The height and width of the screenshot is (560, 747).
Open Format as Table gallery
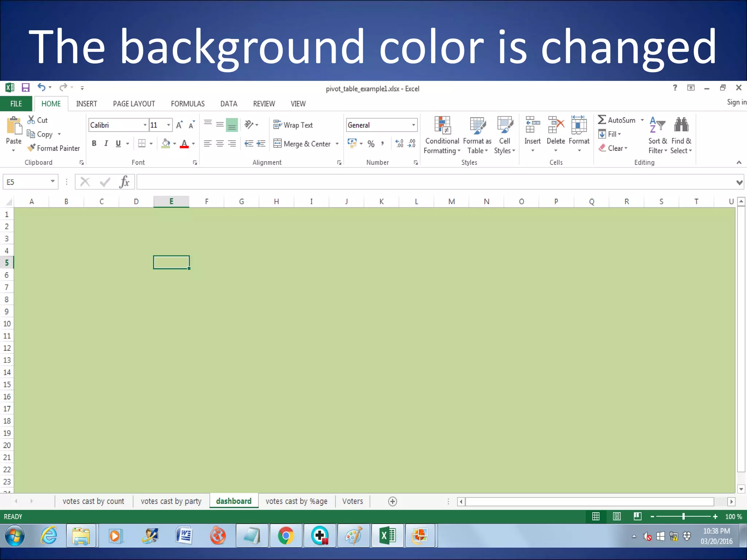click(x=477, y=135)
